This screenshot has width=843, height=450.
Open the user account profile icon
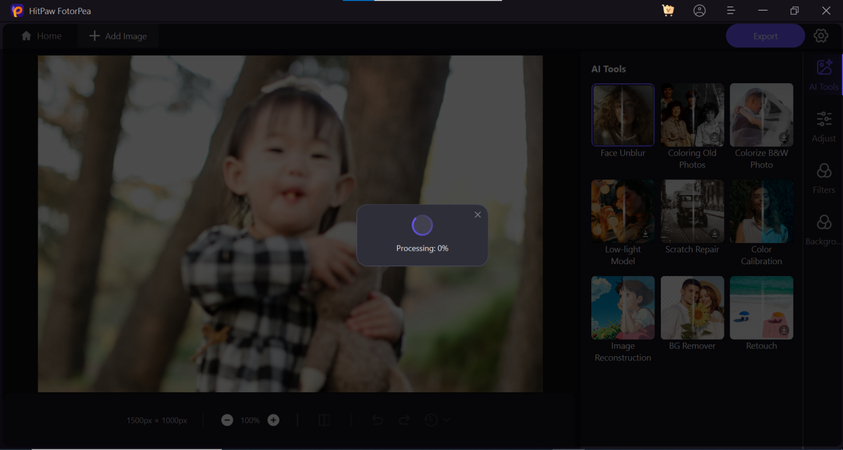[x=699, y=10]
